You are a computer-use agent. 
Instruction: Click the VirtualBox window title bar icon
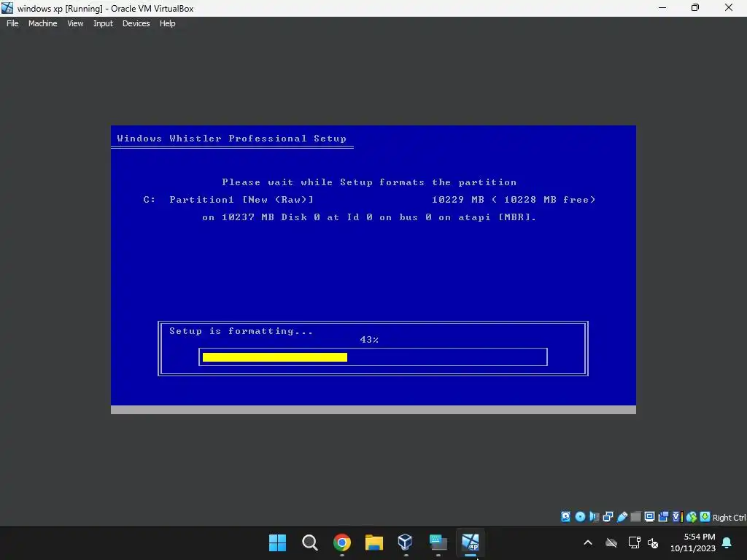point(7,8)
